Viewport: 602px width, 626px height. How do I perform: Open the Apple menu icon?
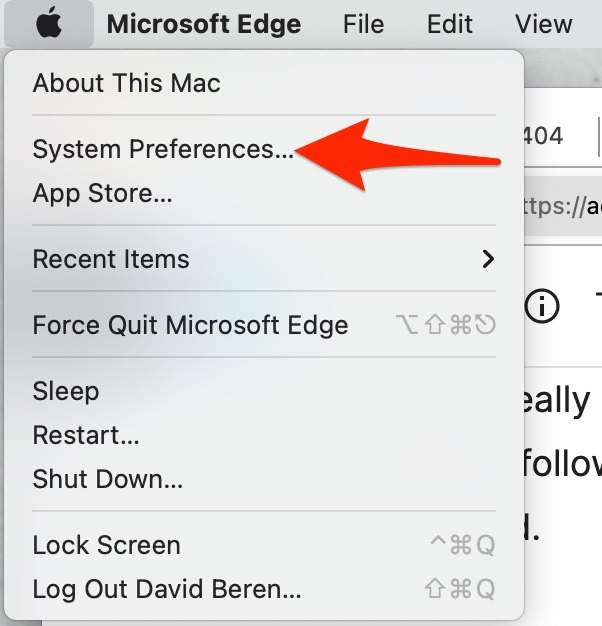coord(49,24)
